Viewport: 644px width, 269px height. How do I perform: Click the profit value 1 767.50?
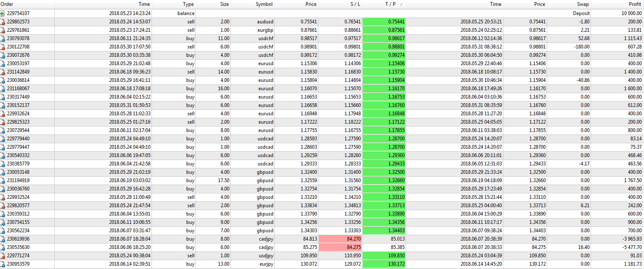633,180
